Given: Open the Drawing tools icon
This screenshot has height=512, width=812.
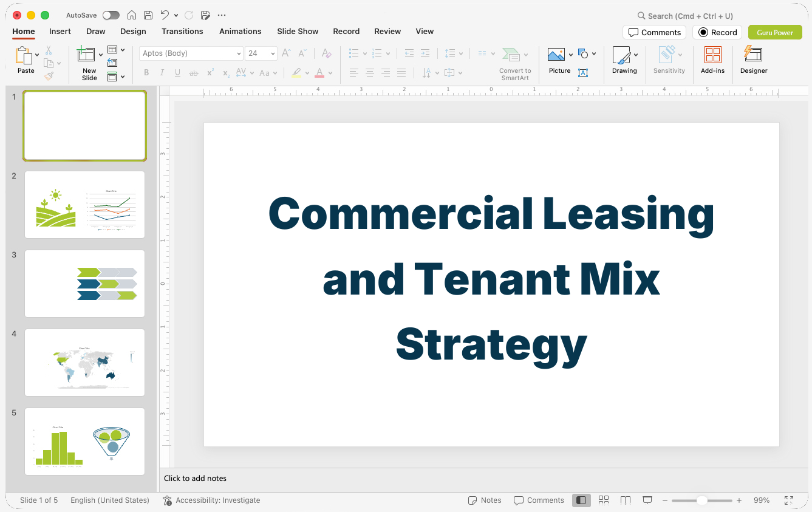Looking at the screenshot, I should coord(621,55).
